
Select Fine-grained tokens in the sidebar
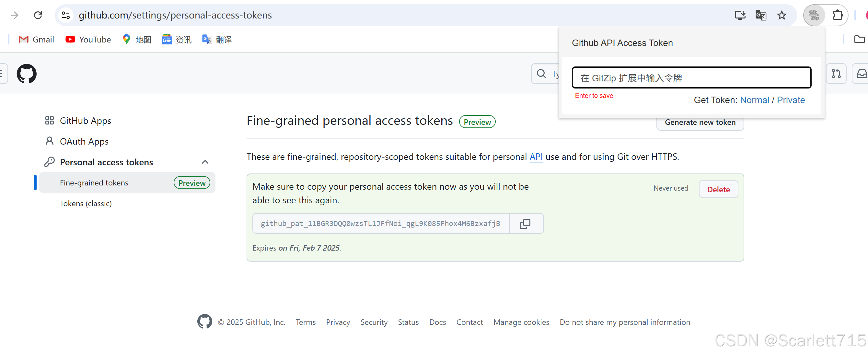94,183
